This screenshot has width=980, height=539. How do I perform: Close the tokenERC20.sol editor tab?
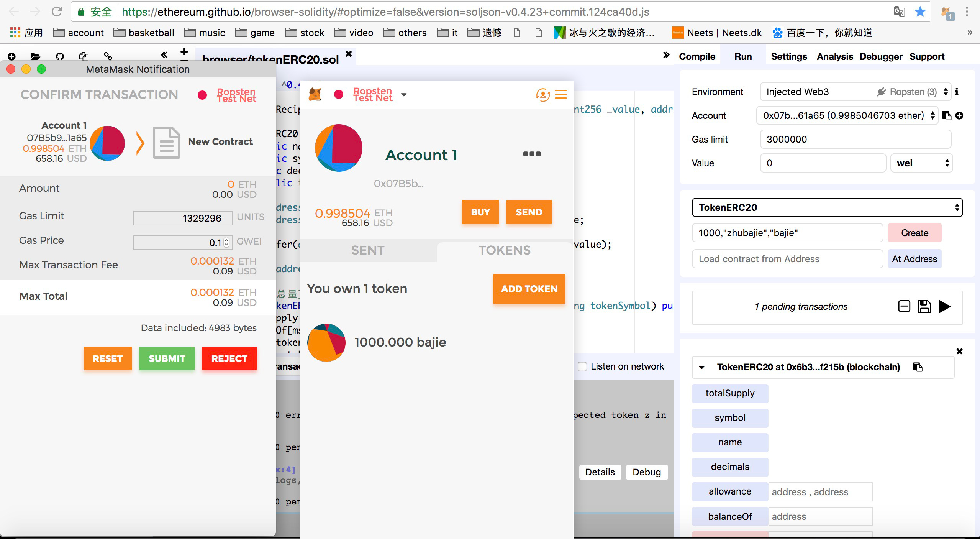[x=349, y=54]
